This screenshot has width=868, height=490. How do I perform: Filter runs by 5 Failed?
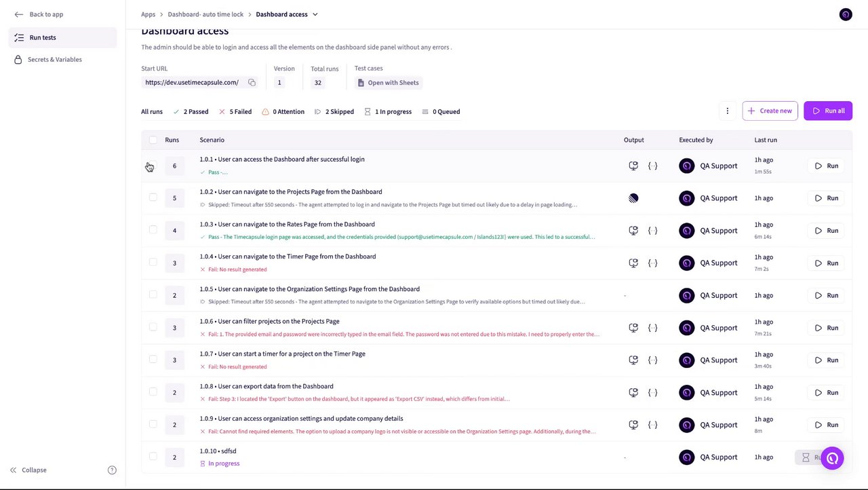pyautogui.click(x=235, y=111)
